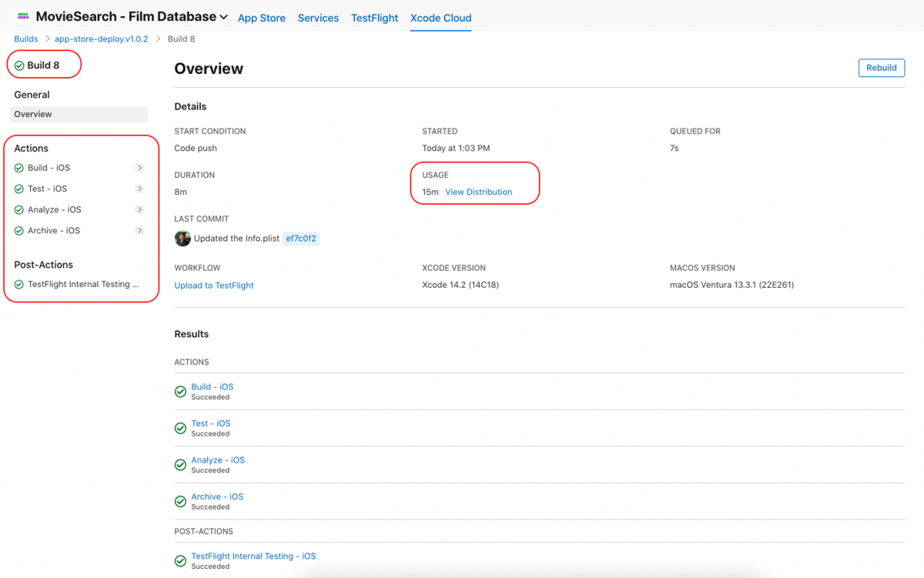Screen dimensions: 924x578
Task: Expand the chevron beside sidebar Archive - iOS
Action: coord(139,230)
